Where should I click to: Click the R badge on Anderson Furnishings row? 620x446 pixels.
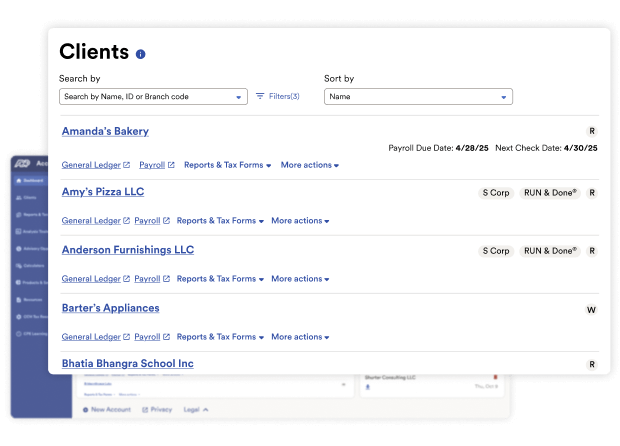[592, 251]
